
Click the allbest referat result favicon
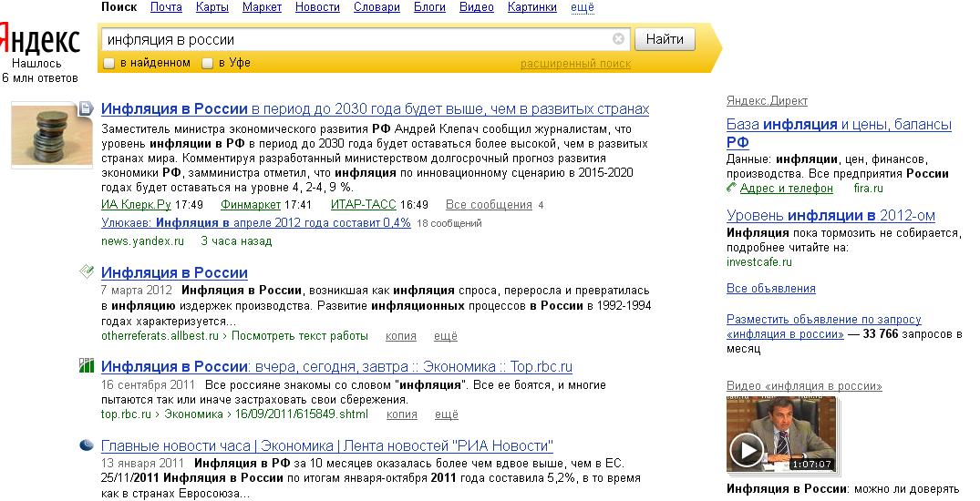pyautogui.click(x=87, y=271)
